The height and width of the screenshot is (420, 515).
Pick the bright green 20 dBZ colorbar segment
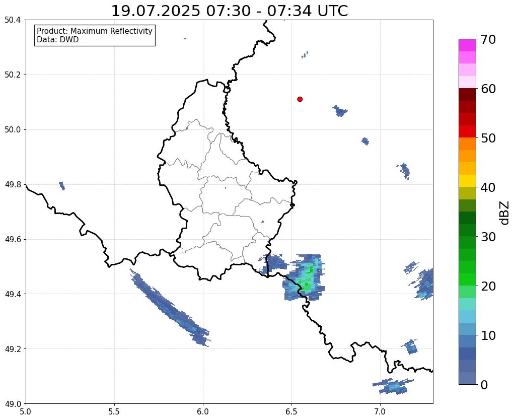467,279
